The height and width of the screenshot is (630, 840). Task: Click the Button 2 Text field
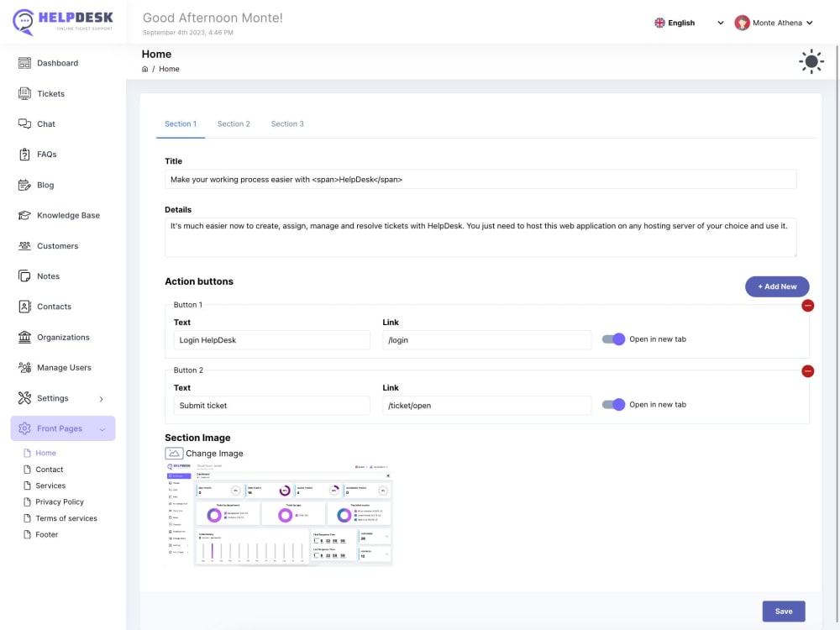(x=271, y=406)
